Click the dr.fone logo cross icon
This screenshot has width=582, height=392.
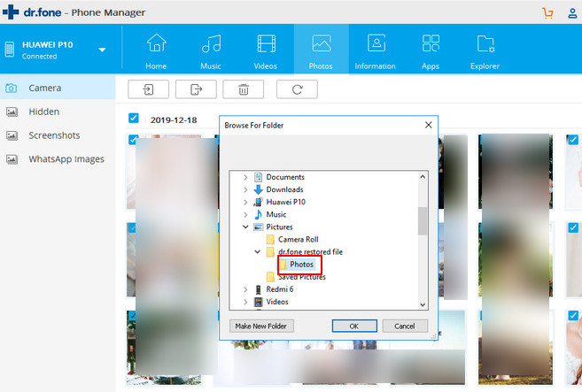(x=11, y=12)
